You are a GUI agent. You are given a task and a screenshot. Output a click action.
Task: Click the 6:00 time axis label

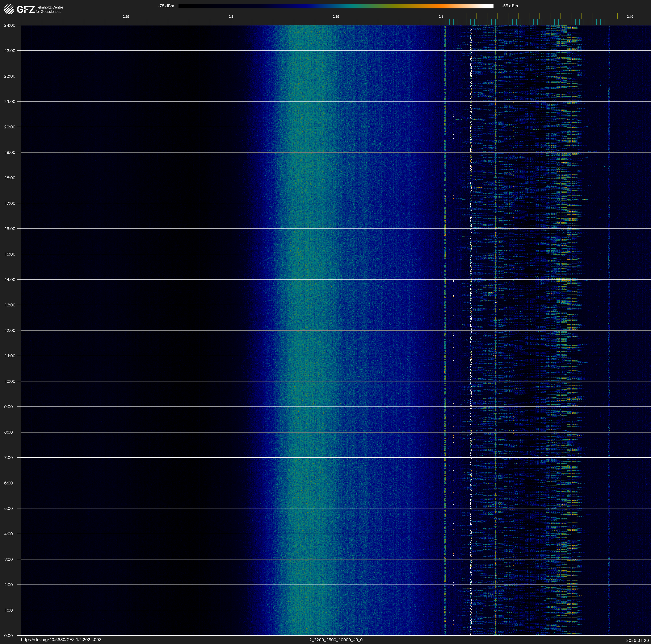8,483
